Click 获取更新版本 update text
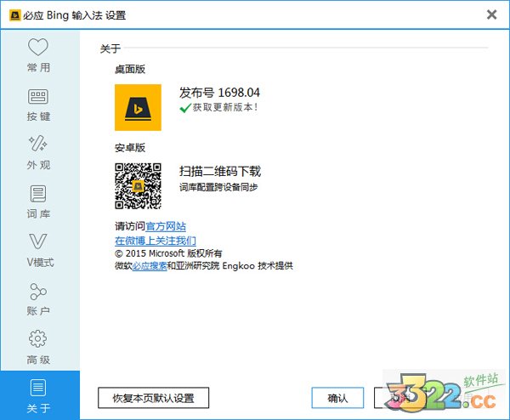Image resolution: width=510 pixels, height=420 pixels. (x=225, y=107)
